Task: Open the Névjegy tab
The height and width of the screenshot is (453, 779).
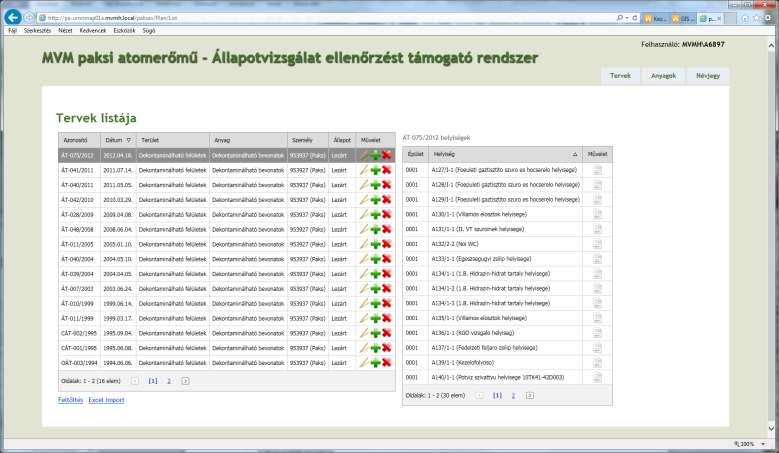Action: (708, 76)
